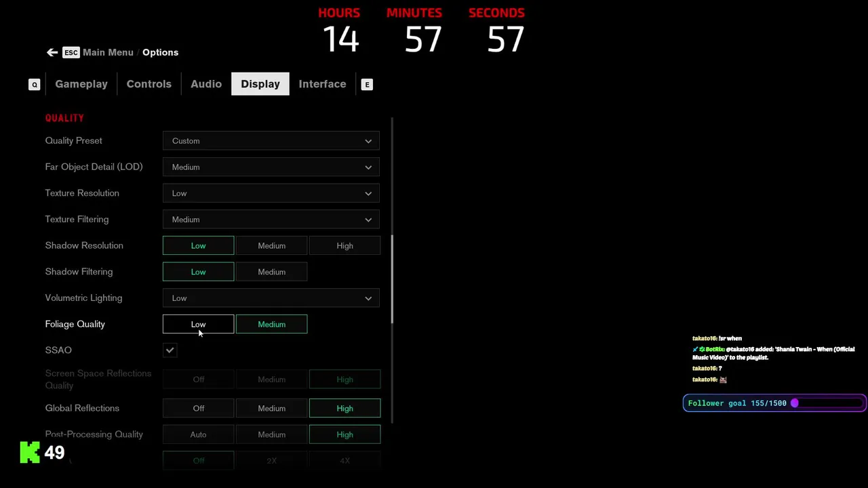Click the BotRix chat message
This screenshot has width=868, height=488.
(x=774, y=353)
